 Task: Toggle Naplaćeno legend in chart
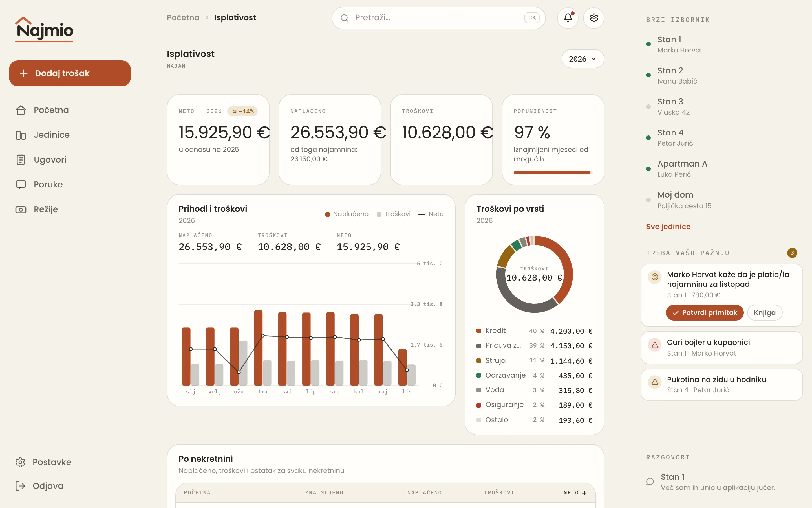347,214
